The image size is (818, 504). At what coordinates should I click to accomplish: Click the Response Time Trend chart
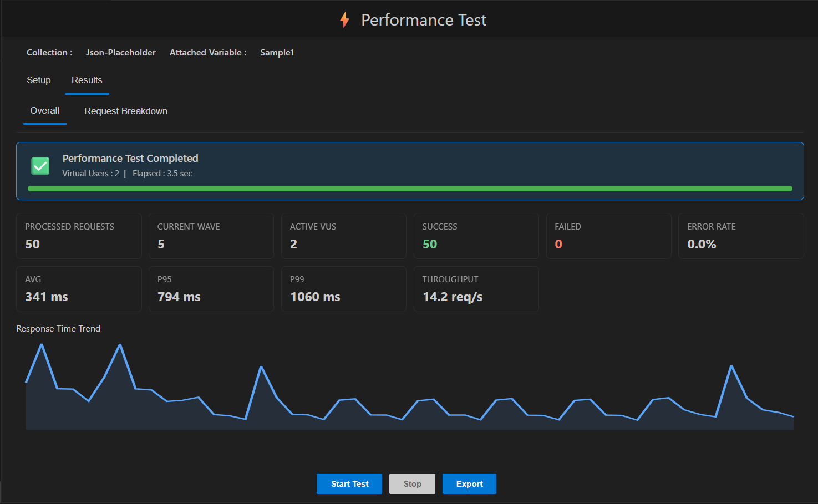[410, 386]
